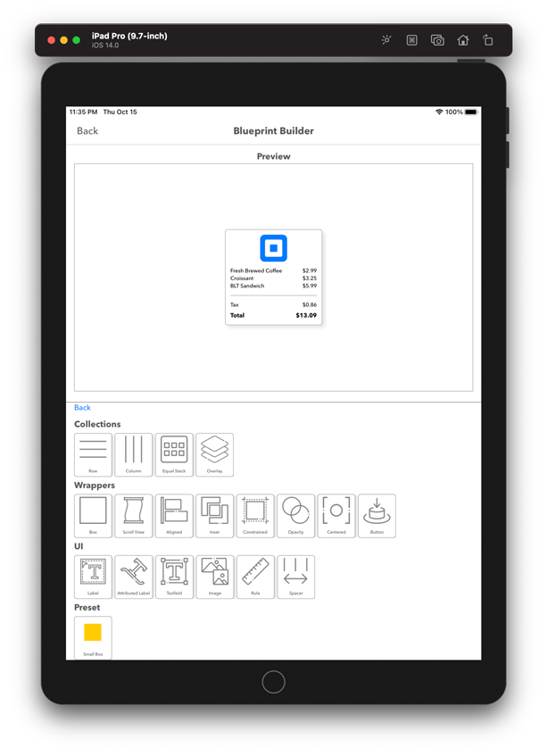Click the blue Back link below preview

pyautogui.click(x=82, y=407)
